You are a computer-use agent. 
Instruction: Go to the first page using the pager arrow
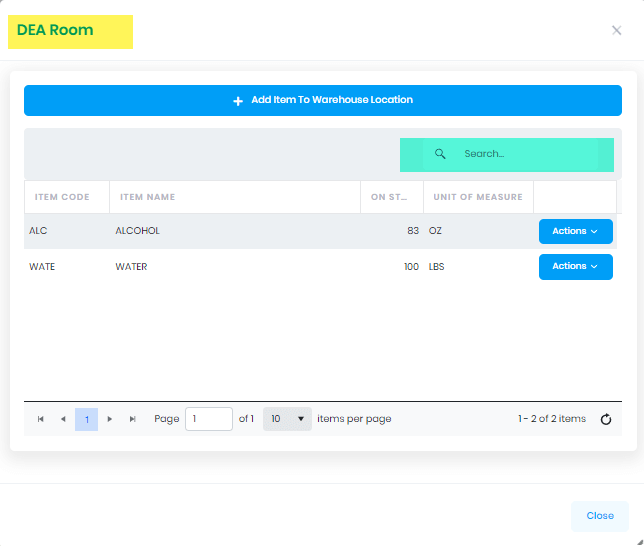click(x=41, y=419)
